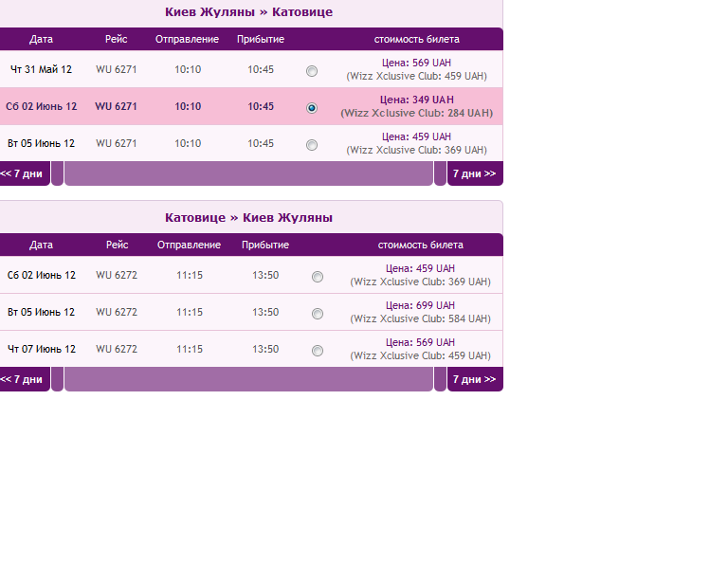Click the Катовице » Киев Жуляны route title
The height and width of the screenshot is (582, 728).
(248, 218)
